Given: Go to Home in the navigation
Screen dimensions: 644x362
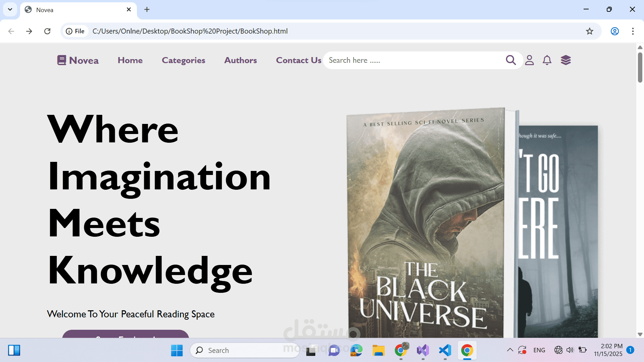Looking at the screenshot, I should tap(130, 60).
